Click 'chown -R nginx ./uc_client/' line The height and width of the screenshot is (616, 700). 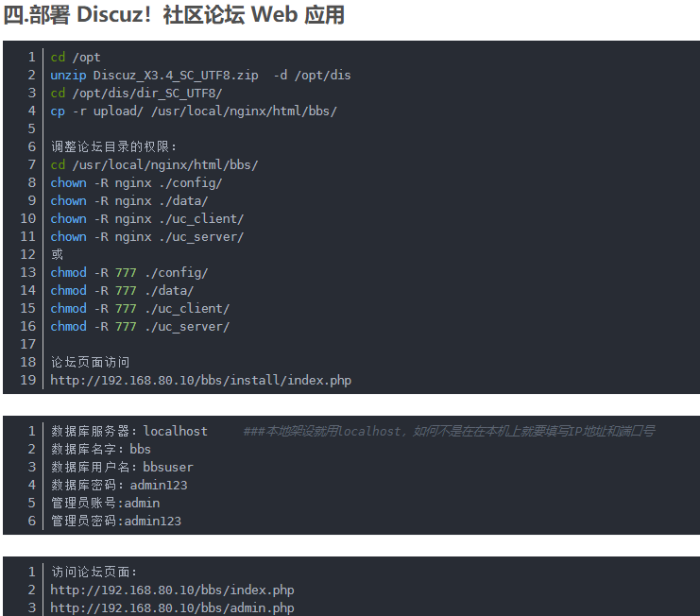pos(146,218)
